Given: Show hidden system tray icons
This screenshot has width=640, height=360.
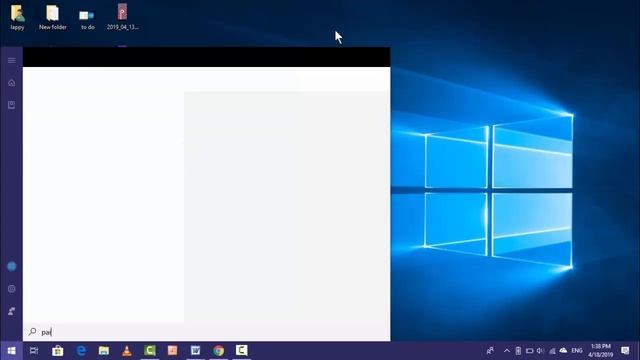Looking at the screenshot, I should [507, 351].
